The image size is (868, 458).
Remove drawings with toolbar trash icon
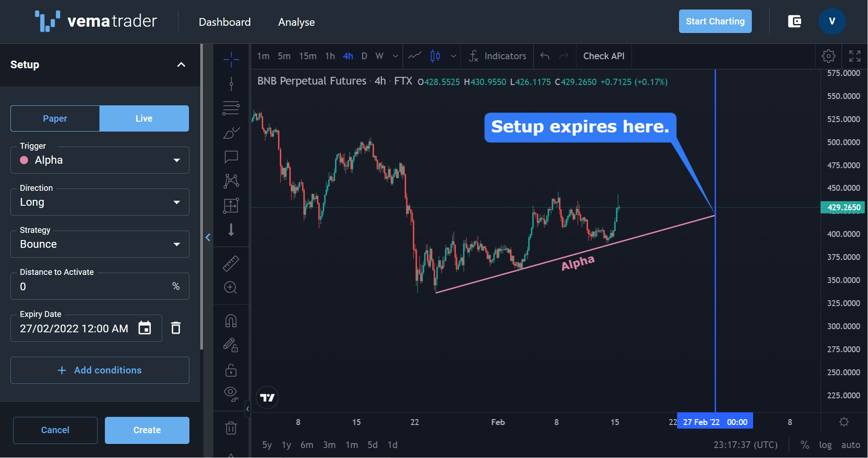(x=231, y=428)
